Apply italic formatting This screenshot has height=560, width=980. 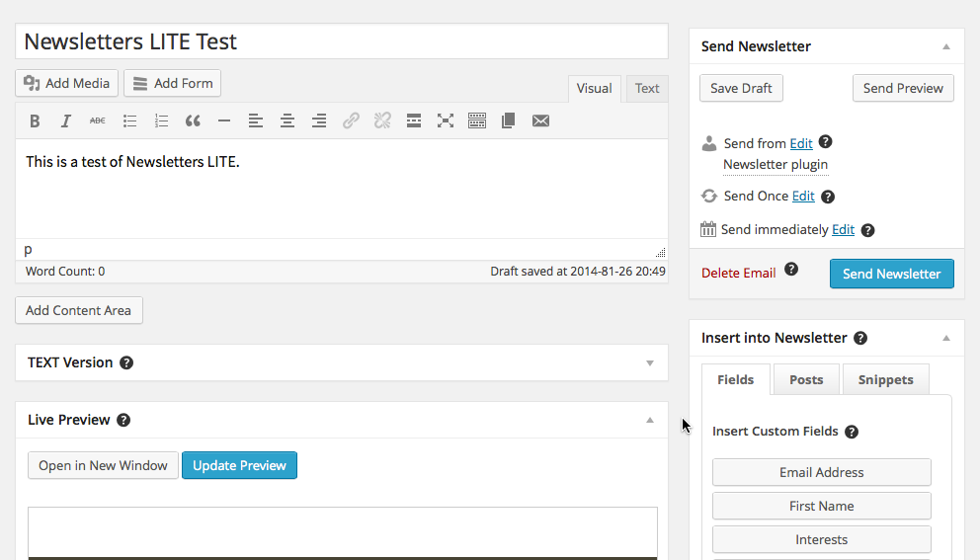tap(66, 121)
